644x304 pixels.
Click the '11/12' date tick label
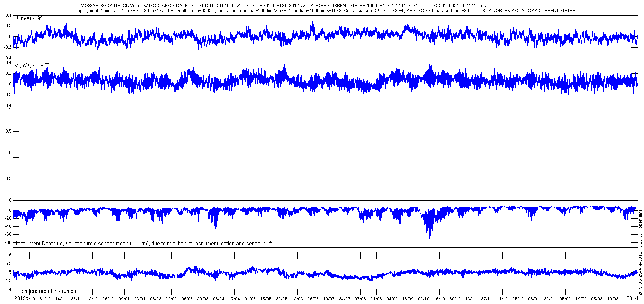click(502, 299)
